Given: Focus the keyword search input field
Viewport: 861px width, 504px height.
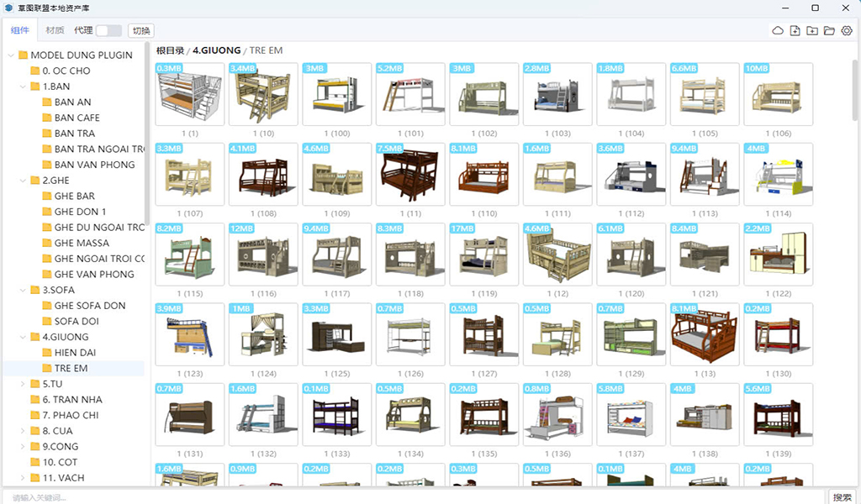Looking at the screenshot, I should pos(415,497).
